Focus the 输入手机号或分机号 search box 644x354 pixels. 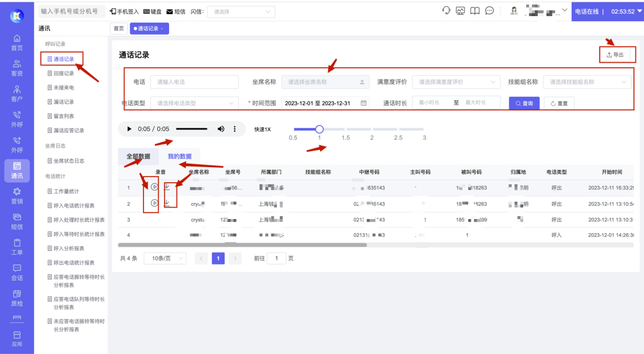(71, 11)
